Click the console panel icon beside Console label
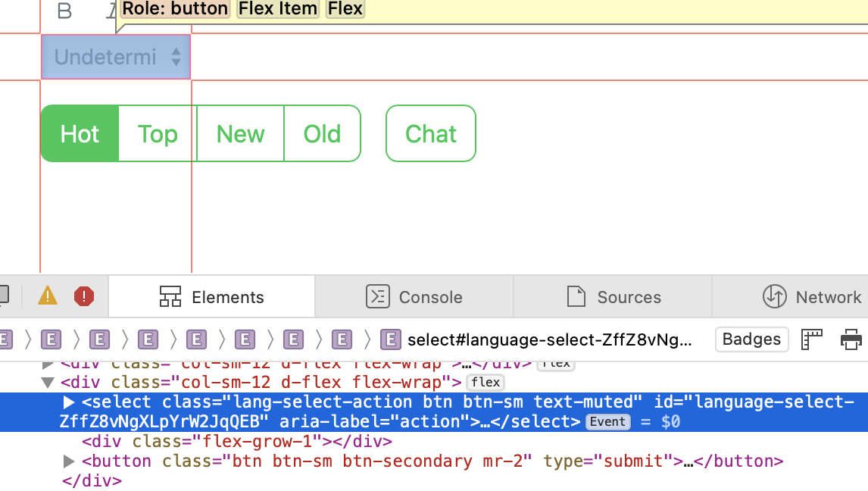Screen dimensions: 868x491 (379, 296)
